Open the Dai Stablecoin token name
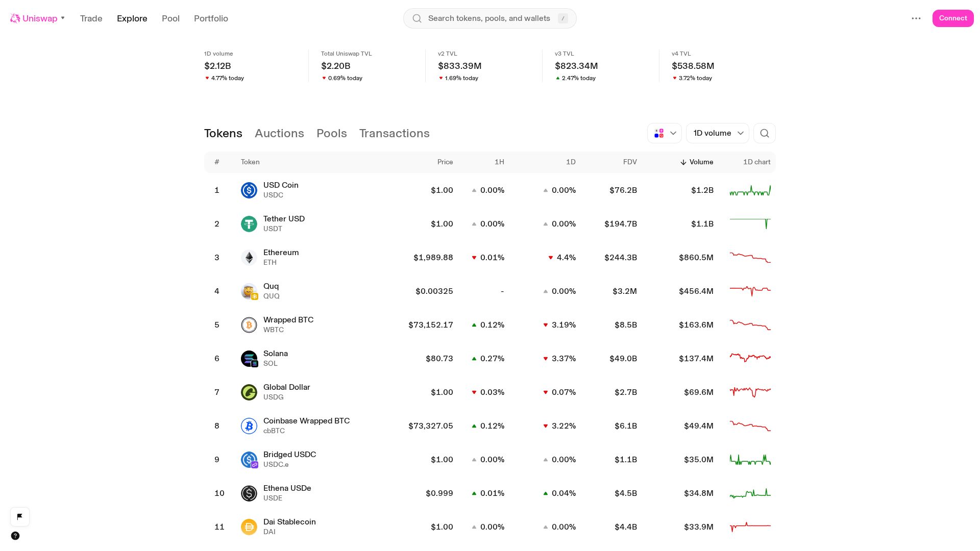This screenshot has width=980, height=551. tap(289, 522)
